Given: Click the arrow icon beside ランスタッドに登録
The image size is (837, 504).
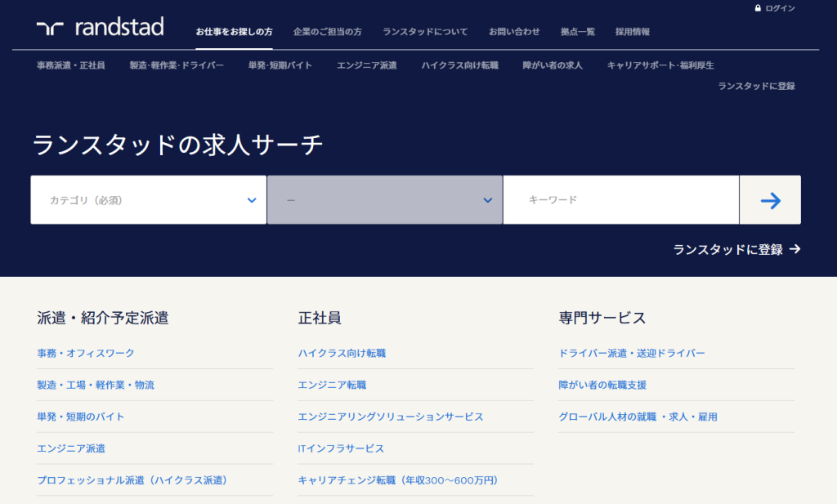Looking at the screenshot, I should point(794,249).
